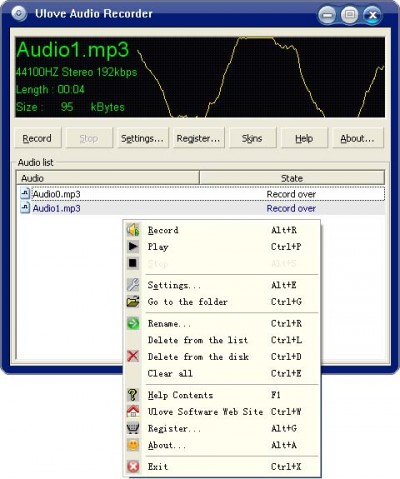This screenshot has width=400, height=479.
Task: Click the About... toolbar button
Action: pos(357,138)
